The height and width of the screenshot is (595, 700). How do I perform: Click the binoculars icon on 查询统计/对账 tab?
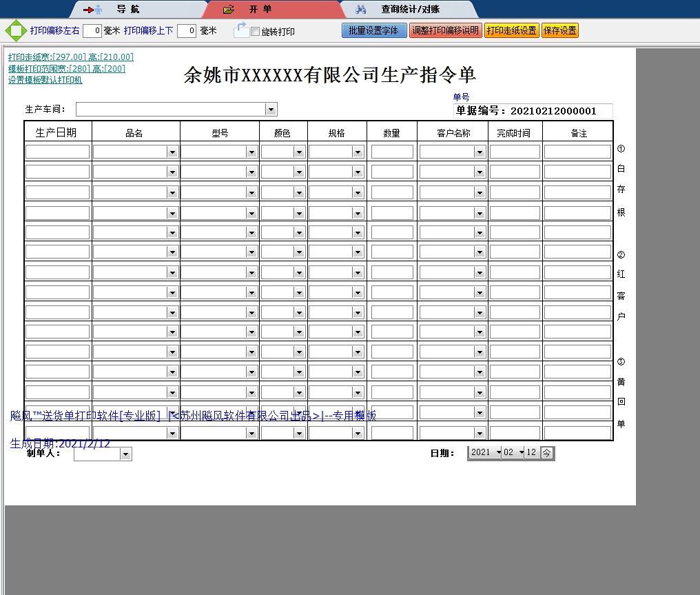(361, 9)
